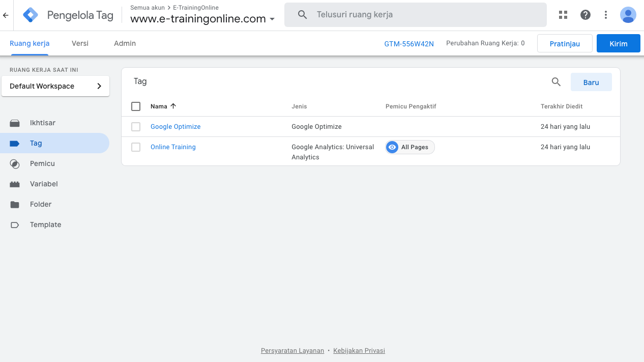Expand the Default Workspace selector
Screen dimensions: 644x362
click(55, 86)
